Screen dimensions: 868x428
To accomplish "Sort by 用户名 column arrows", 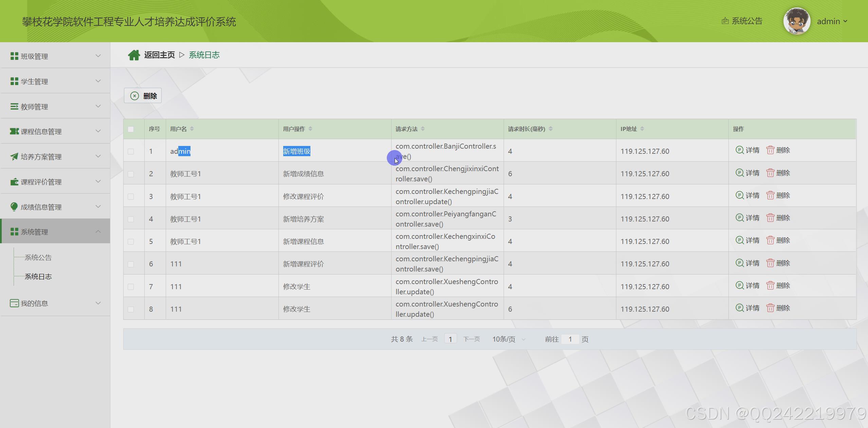I will (x=192, y=129).
